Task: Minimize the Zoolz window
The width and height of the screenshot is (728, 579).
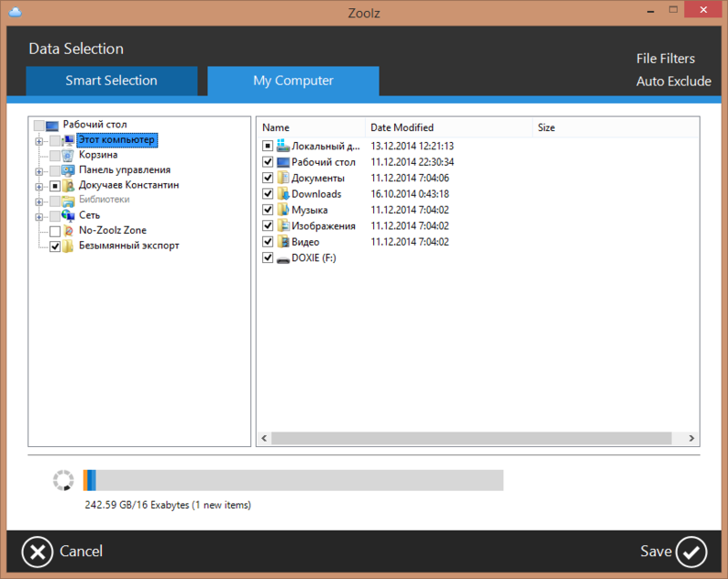Action: point(651,11)
